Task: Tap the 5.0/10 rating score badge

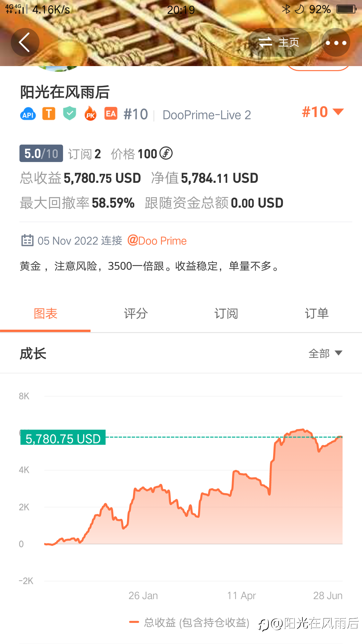Action: coord(41,154)
